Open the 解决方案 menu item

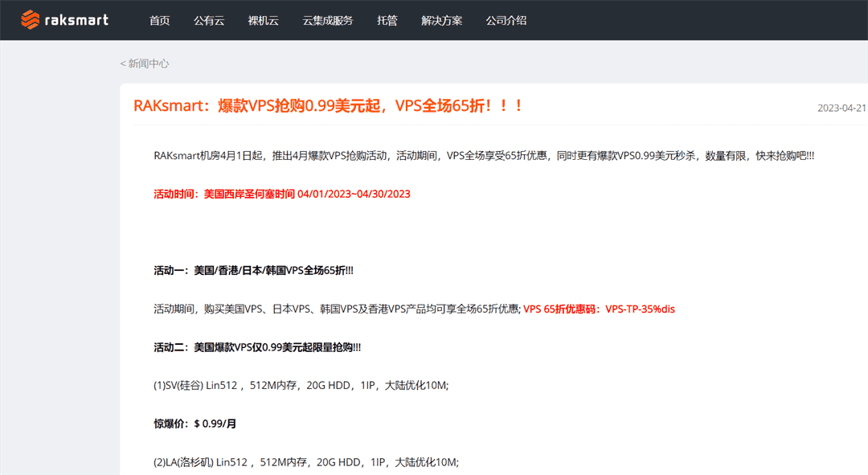(x=441, y=21)
